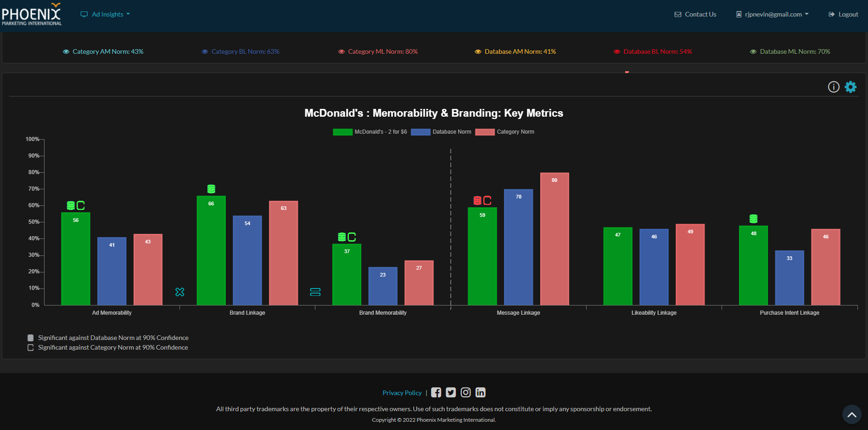Click the Purchase Intent Linkage axis label
This screenshot has width=868, height=430.
click(x=790, y=313)
